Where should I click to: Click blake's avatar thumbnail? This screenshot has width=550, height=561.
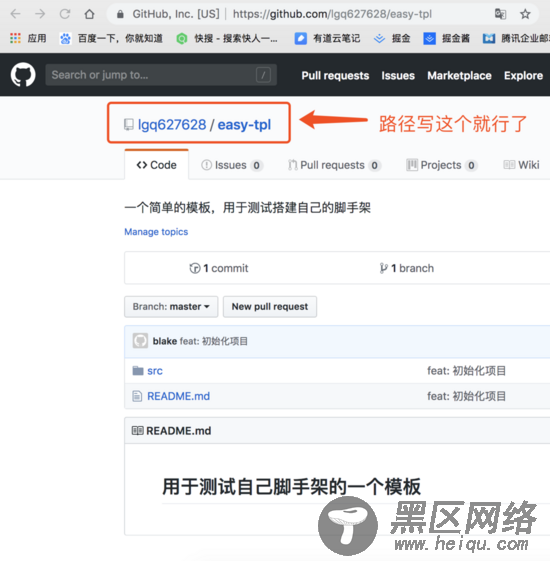coord(140,341)
